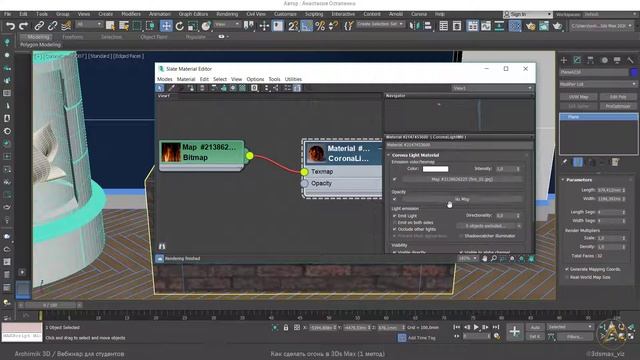Click the texmap button labeled Map #2138624225
Screen dimensions: 640x360
(462, 179)
